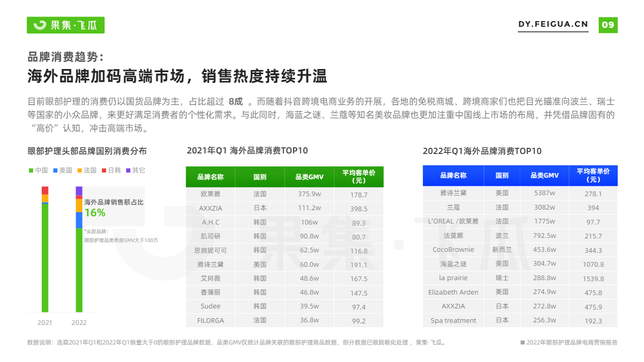Click the 日本 cell in the 111.2w row
The width and height of the screenshot is (644, 362).
(260, 208)
